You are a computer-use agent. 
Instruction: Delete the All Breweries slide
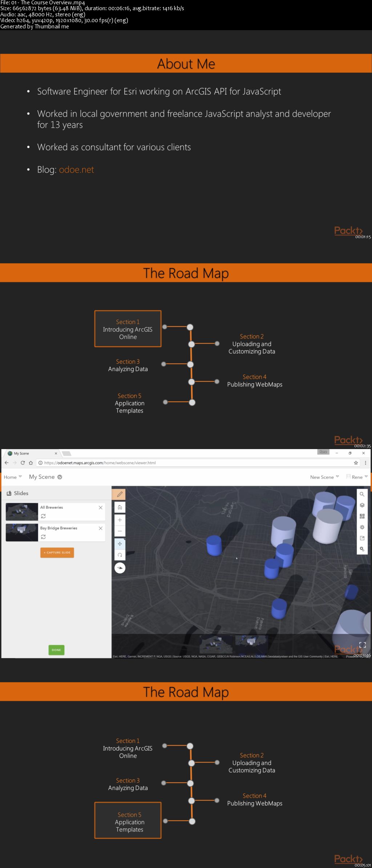pos(101,507)
